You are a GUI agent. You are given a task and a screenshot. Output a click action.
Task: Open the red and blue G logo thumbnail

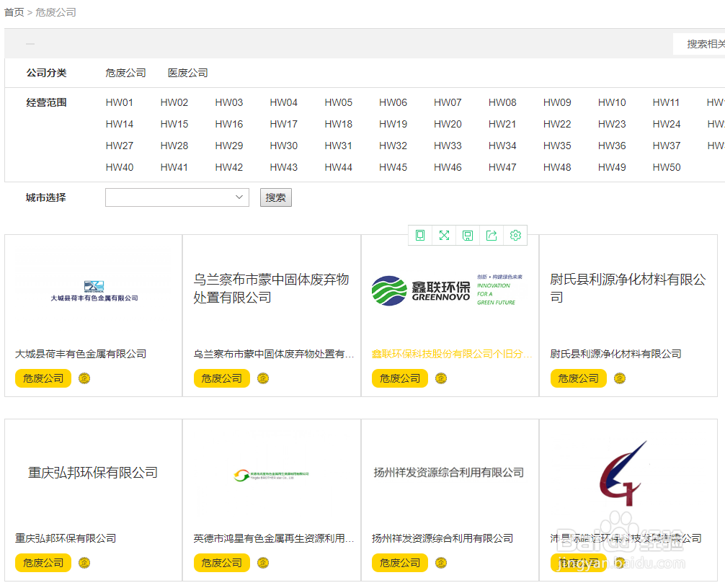click(x=623, y=473)
